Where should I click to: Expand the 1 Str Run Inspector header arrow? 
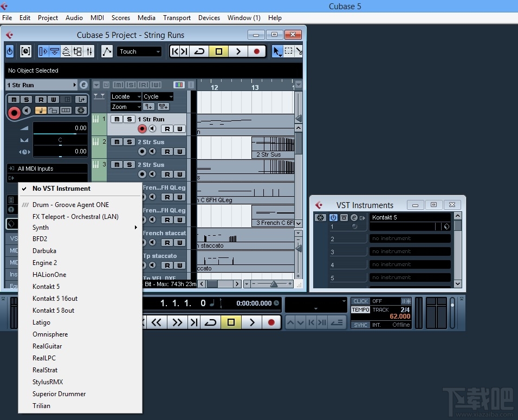(75, 85)
